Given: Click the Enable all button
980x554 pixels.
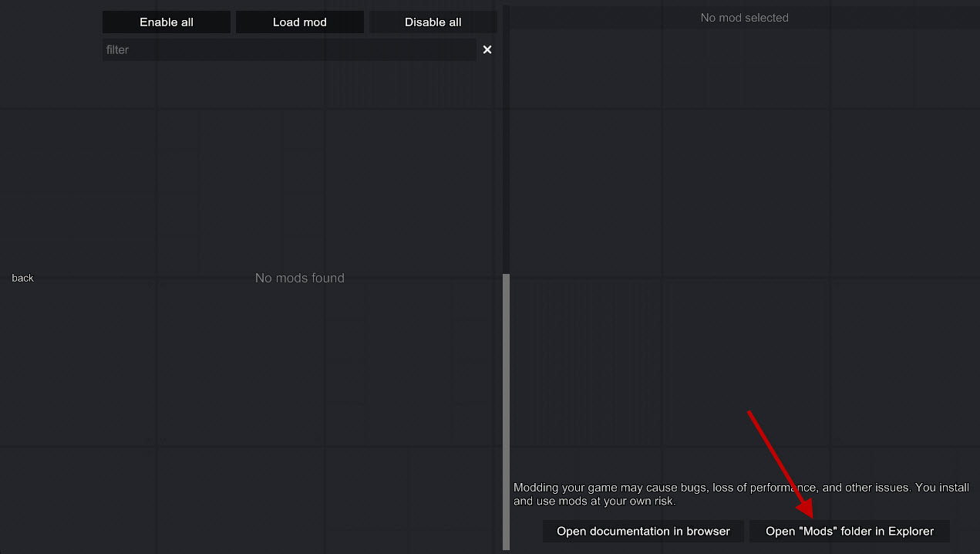Looking at the screenshot, I should click(167, 22).
